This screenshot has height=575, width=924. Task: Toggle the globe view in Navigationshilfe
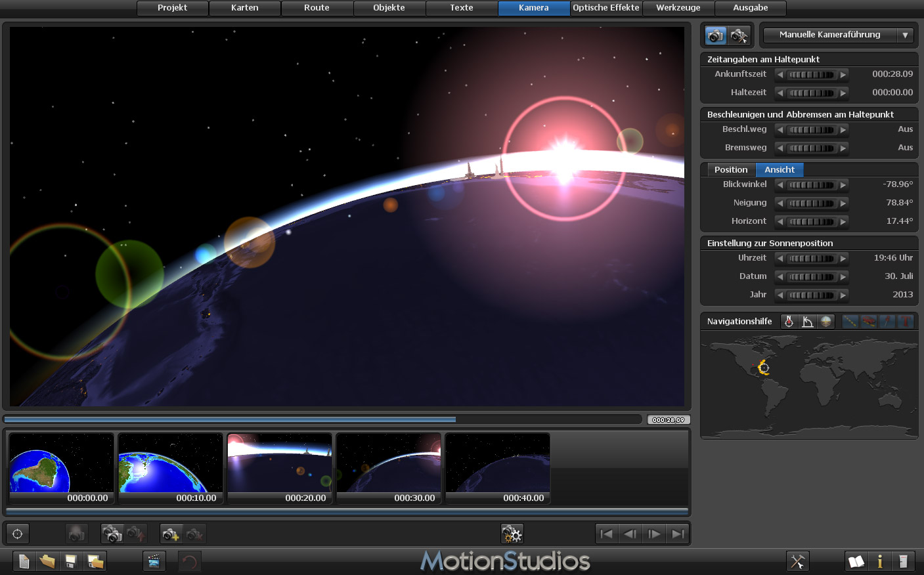point(825,321)
